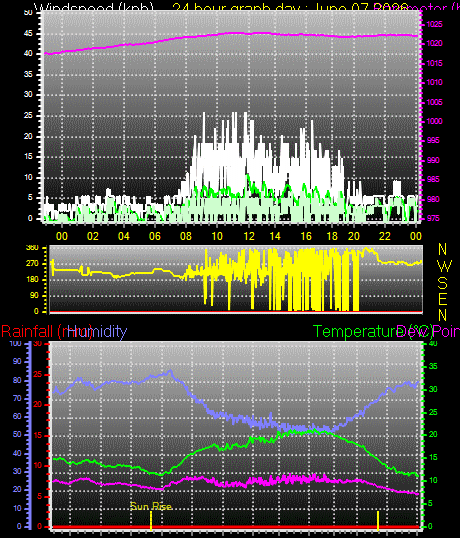This screenshot has width=460, height=538.
Task: Click the yellow sunrise marker below Sun Rise
Action: pos(151,520)
